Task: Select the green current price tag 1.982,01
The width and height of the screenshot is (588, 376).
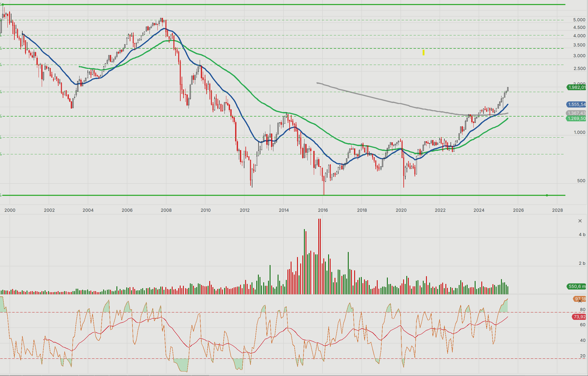Action: (576, 87)
